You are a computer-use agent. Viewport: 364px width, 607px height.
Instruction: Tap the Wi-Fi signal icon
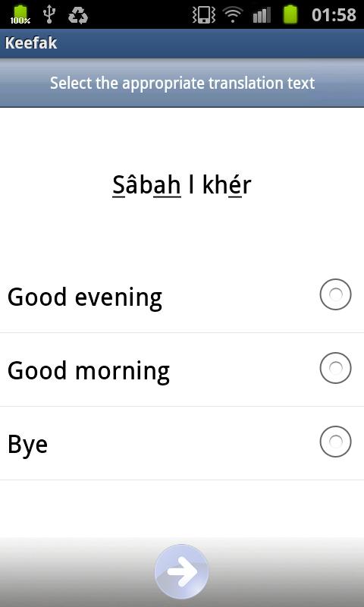(233, 14)
